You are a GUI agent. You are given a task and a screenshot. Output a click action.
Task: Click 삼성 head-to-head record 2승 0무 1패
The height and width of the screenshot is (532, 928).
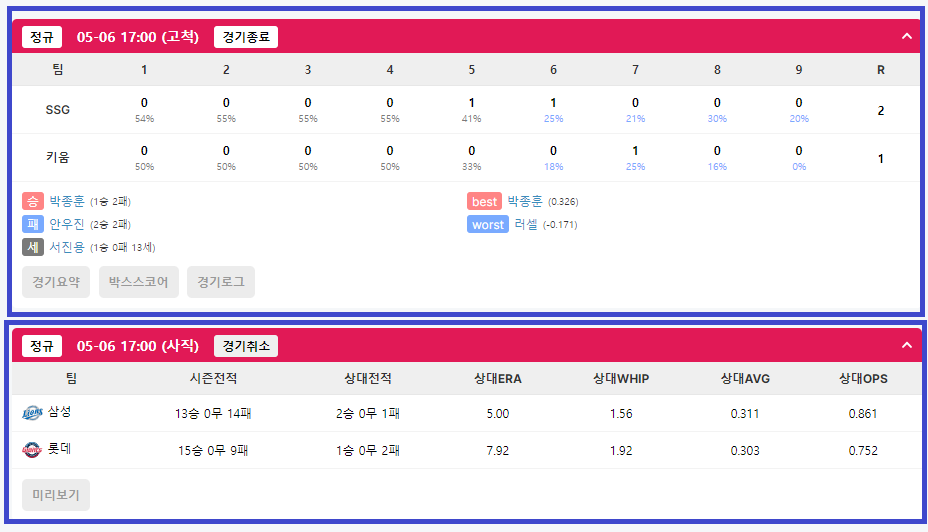(x=368, y=414)
